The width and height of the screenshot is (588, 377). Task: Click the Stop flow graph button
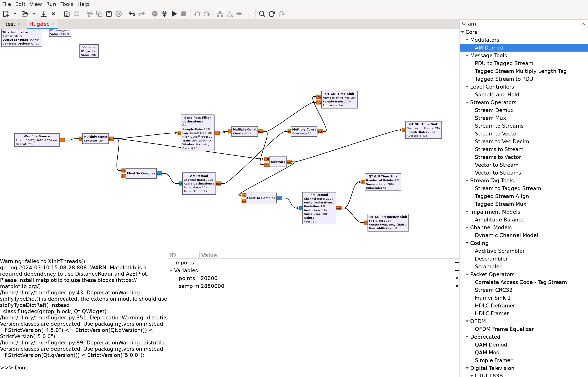point(184,14)
